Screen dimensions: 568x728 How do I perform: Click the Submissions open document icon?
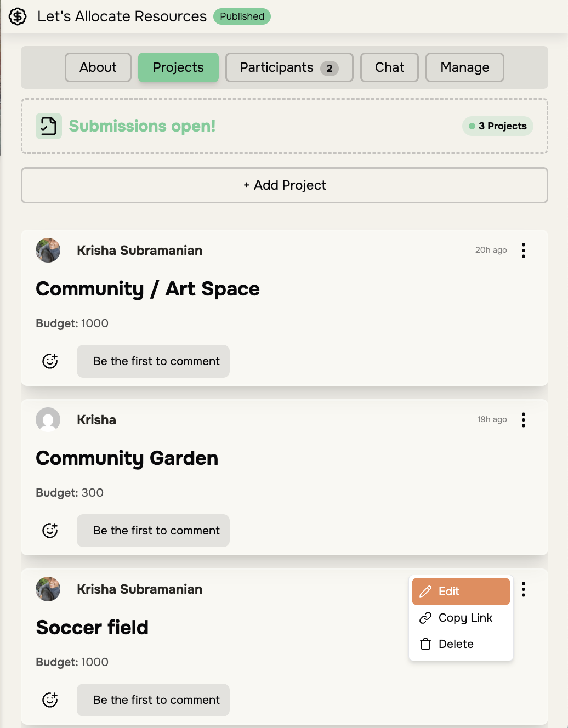[49, 126]
